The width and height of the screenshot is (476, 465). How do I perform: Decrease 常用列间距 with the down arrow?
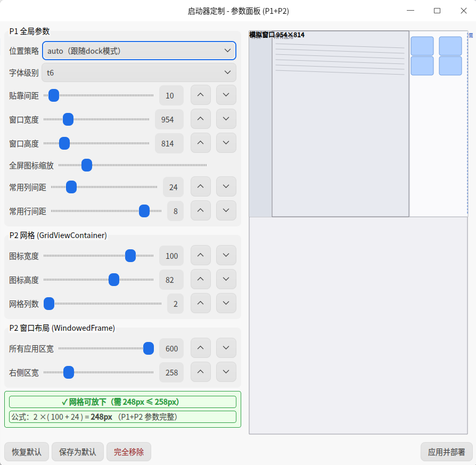click(226, 187)
